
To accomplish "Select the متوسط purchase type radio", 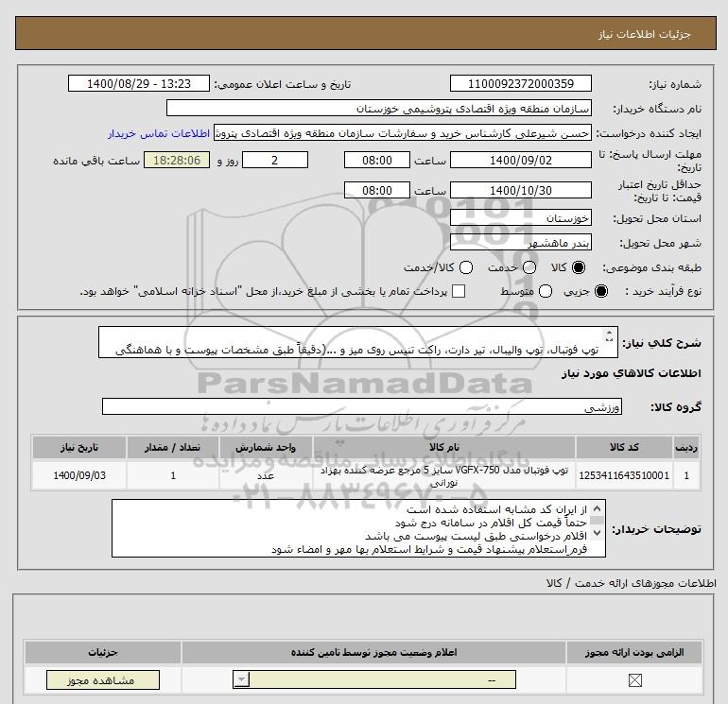I will click(x=546, y=291).
